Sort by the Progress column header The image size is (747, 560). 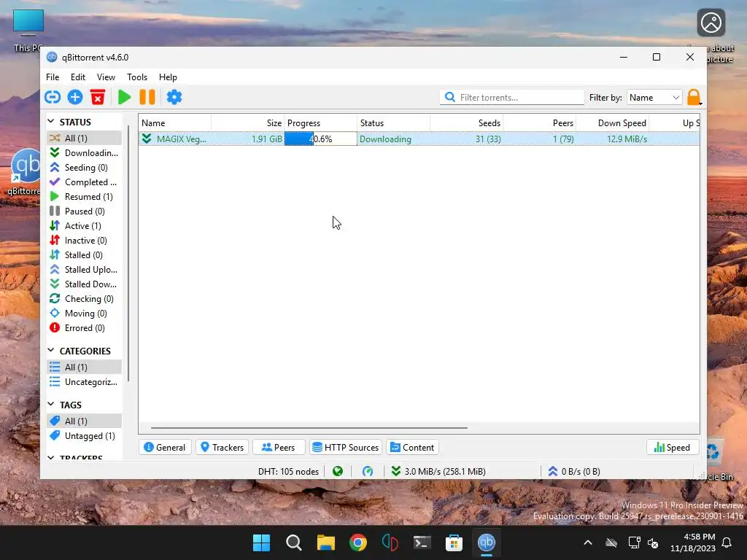click(321, 122)
